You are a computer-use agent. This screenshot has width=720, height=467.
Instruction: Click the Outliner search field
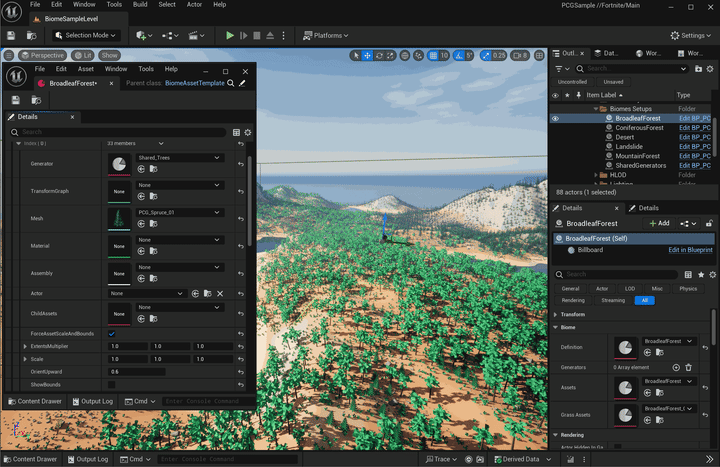point(632,68)
